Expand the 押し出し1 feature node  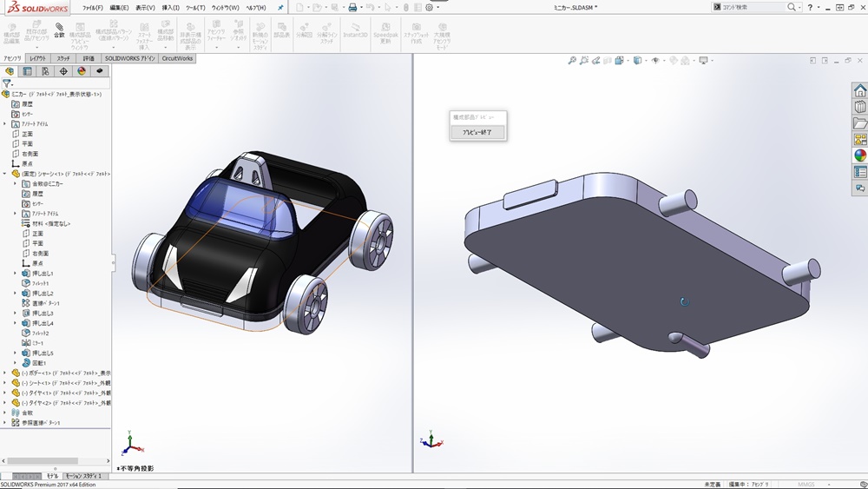[16, 274]
